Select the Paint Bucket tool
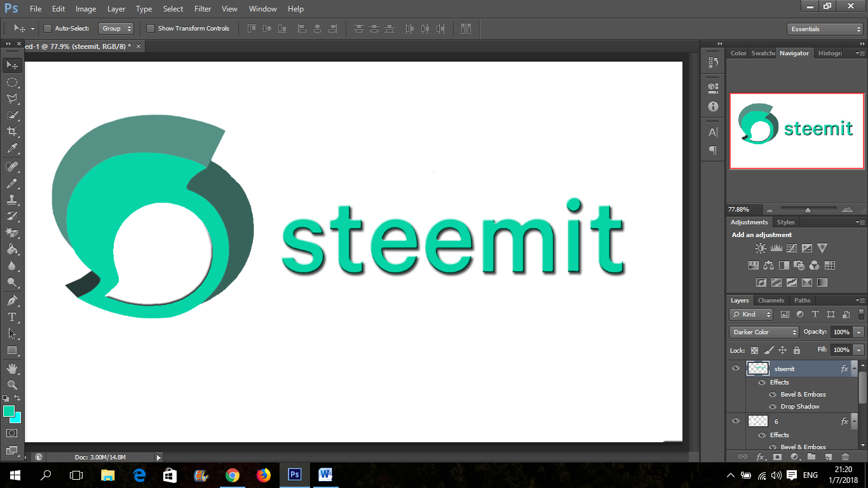This screenshot has width=868, height=488. pos(12,249)
